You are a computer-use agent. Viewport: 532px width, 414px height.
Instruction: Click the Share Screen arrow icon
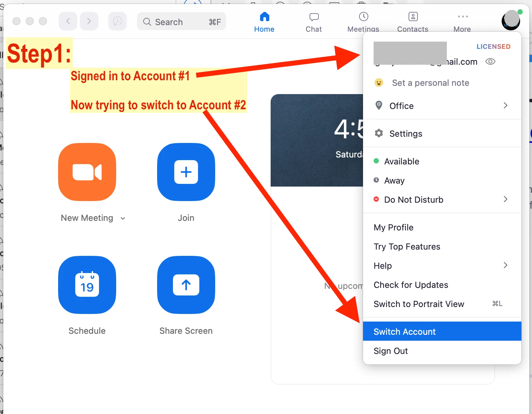click(186, 285)
